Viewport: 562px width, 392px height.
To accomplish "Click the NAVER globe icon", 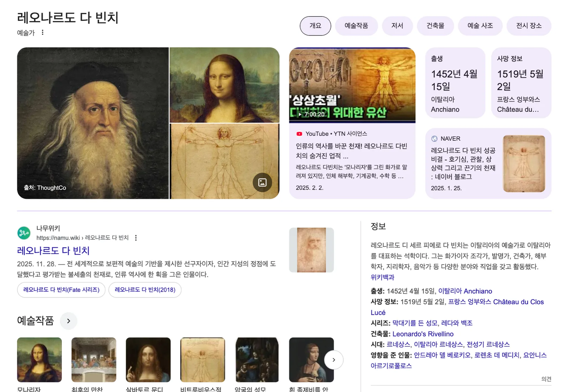I will pyautogui.click(x=434, y=139).
